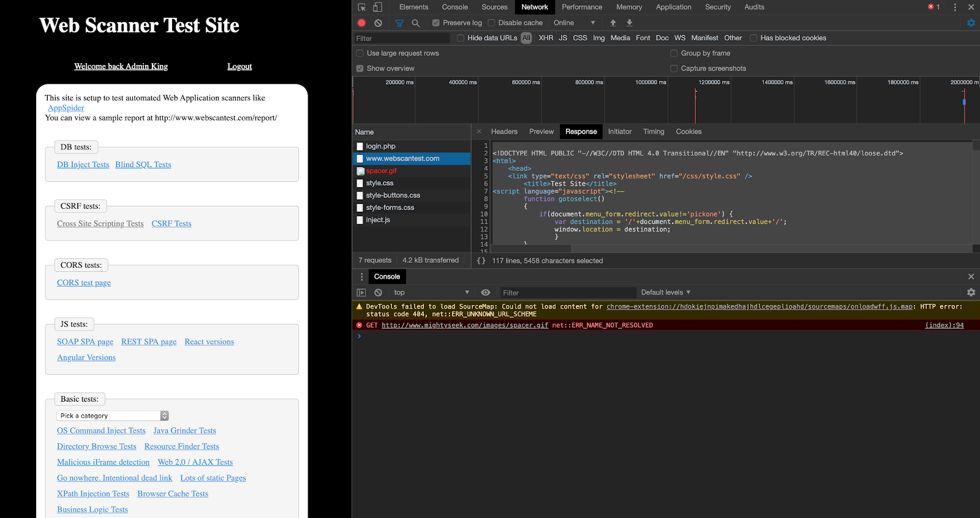Viewport: 980px width, 518px height.
Task: Click the Logout link
Action: pyautogui.click(x=239, y=67)
